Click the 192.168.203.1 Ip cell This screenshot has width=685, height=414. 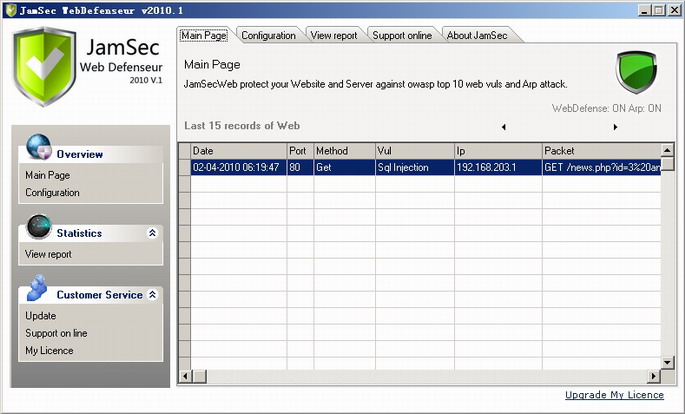point(498,167)
